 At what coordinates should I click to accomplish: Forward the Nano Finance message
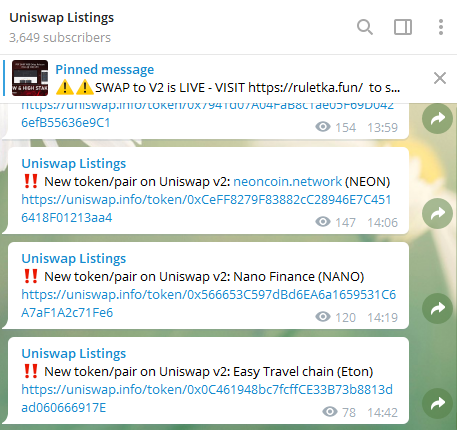point(437,308)
